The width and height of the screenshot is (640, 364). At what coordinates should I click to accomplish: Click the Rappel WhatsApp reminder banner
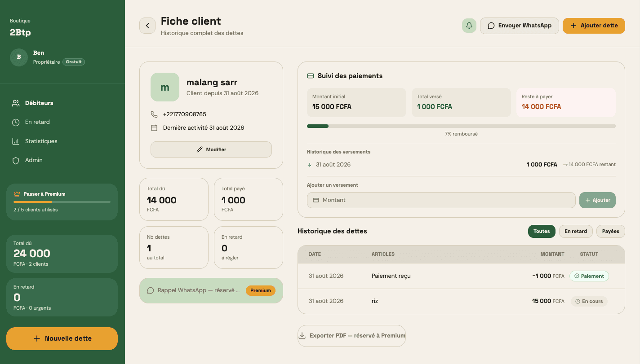coord(211,290)
